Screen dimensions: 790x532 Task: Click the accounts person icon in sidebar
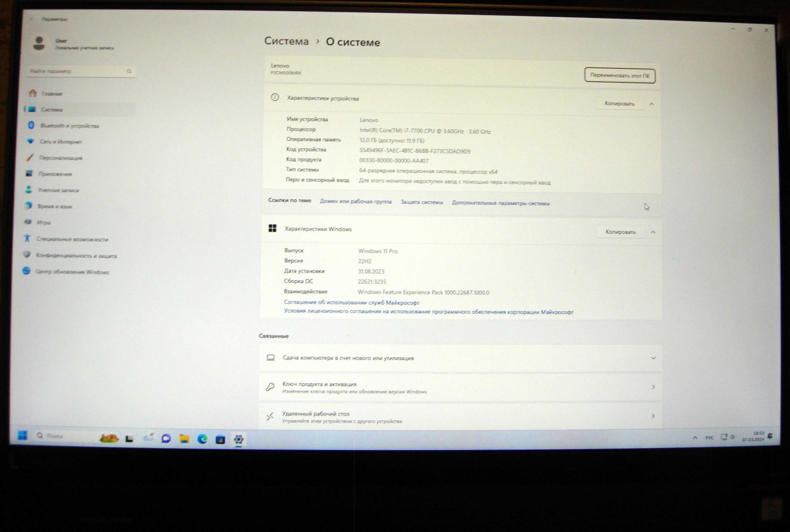pos(29,189)
